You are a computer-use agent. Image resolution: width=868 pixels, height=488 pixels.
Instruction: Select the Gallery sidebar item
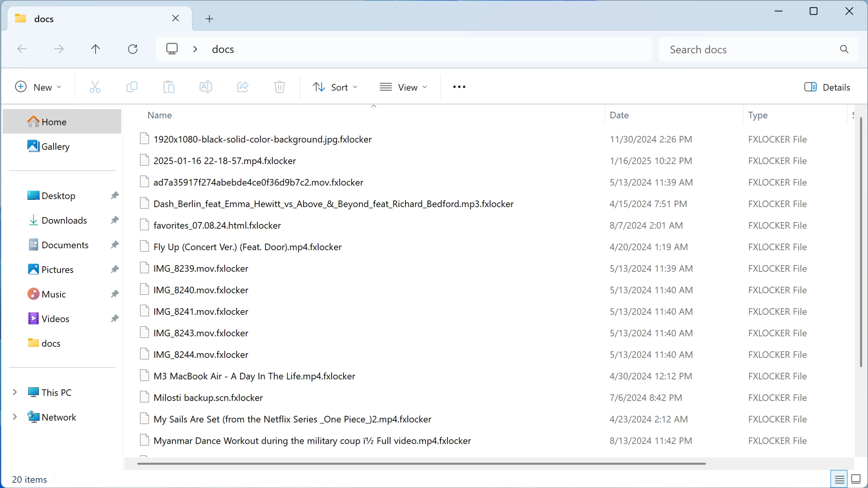pyautogui.click(x=56, y=147)
